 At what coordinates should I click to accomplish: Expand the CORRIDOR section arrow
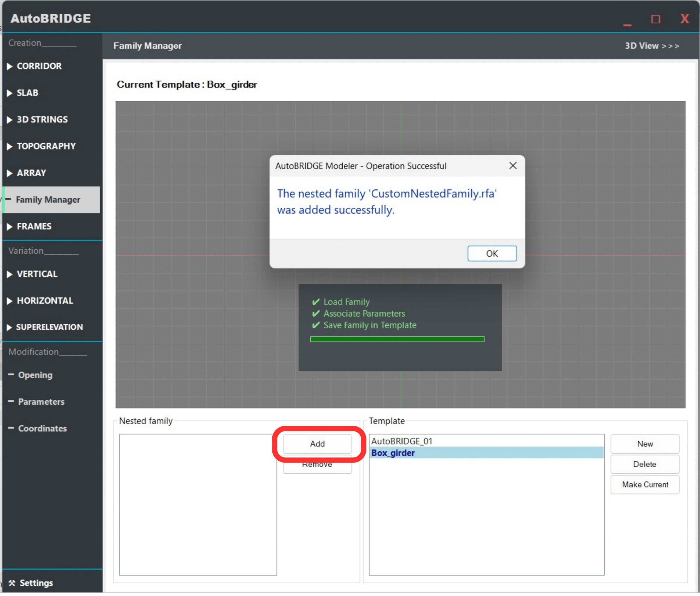tap(10, 66)
